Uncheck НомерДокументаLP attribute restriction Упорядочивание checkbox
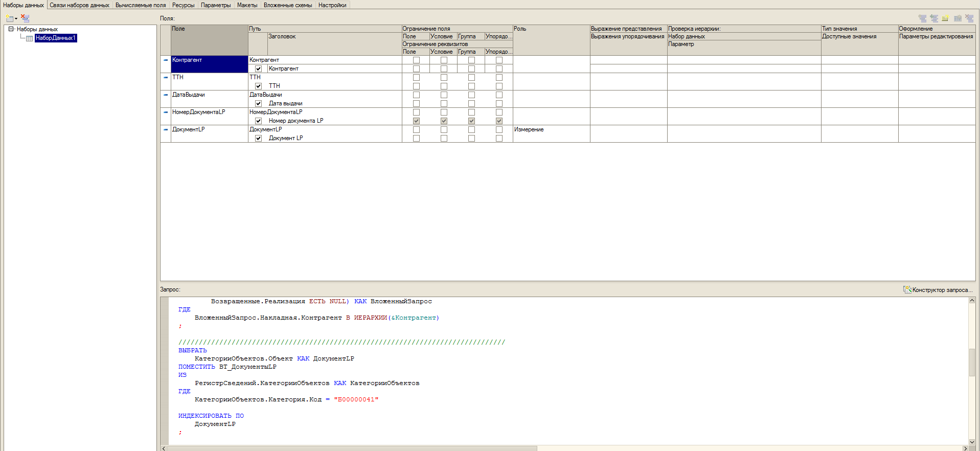This screenshot has height=451, width=980. pos(499,121)
